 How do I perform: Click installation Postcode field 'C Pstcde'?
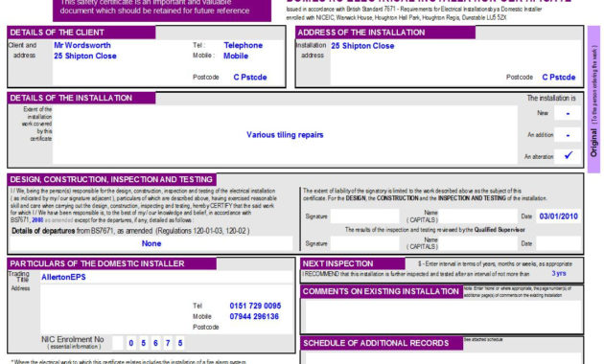559,78
